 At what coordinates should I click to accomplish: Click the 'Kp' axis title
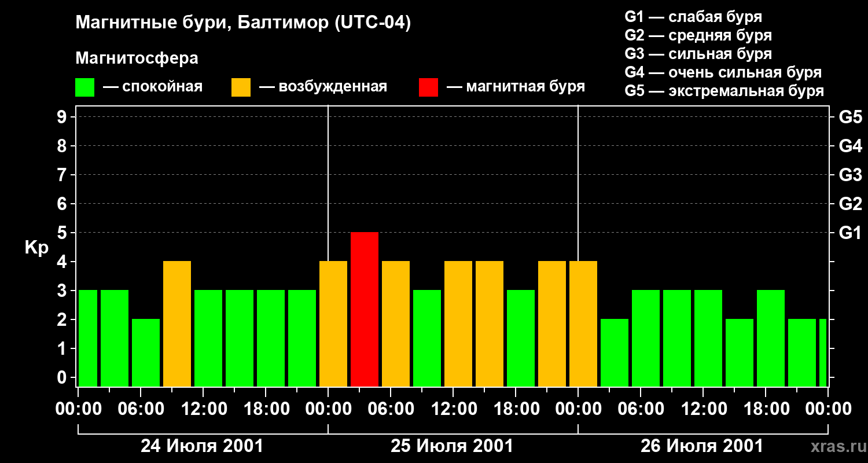click(36, 248)
